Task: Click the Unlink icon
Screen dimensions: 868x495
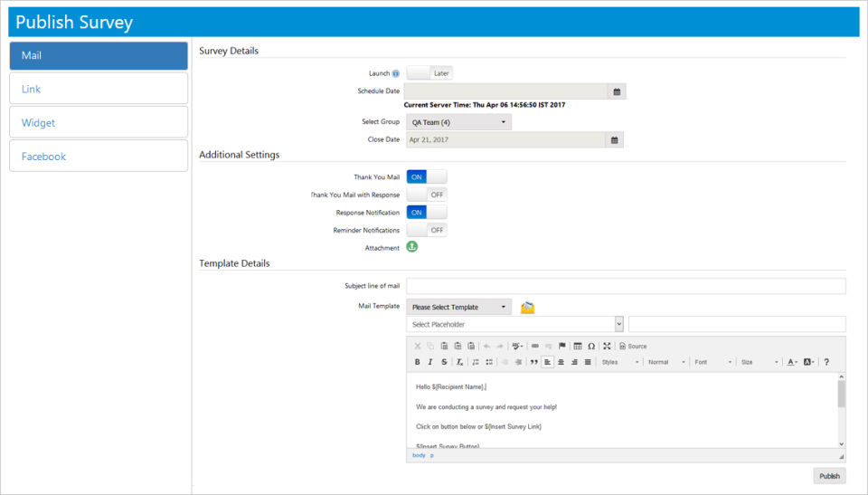Action: (x=549, y=346)
